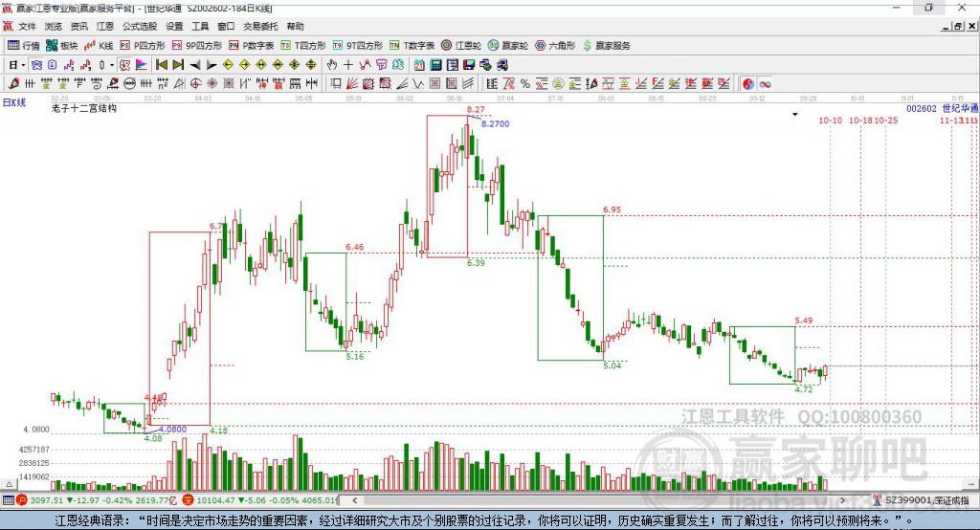
Task: Open the 板块 sector view
Action: click(x=62, y=46)
